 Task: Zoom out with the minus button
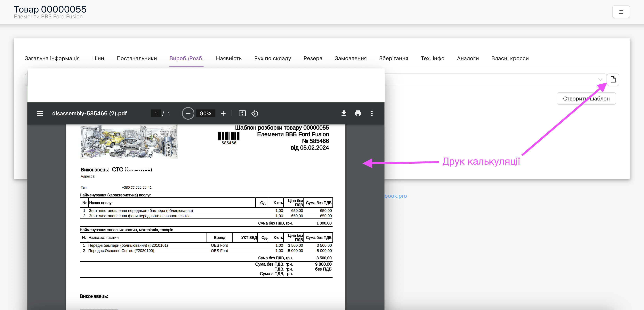(x=188, y=113)
